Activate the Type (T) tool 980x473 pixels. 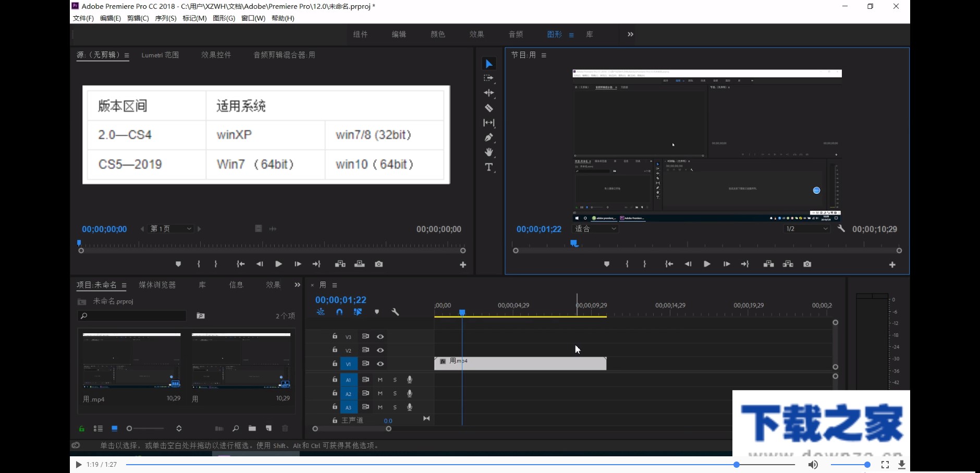pos(488,167)
